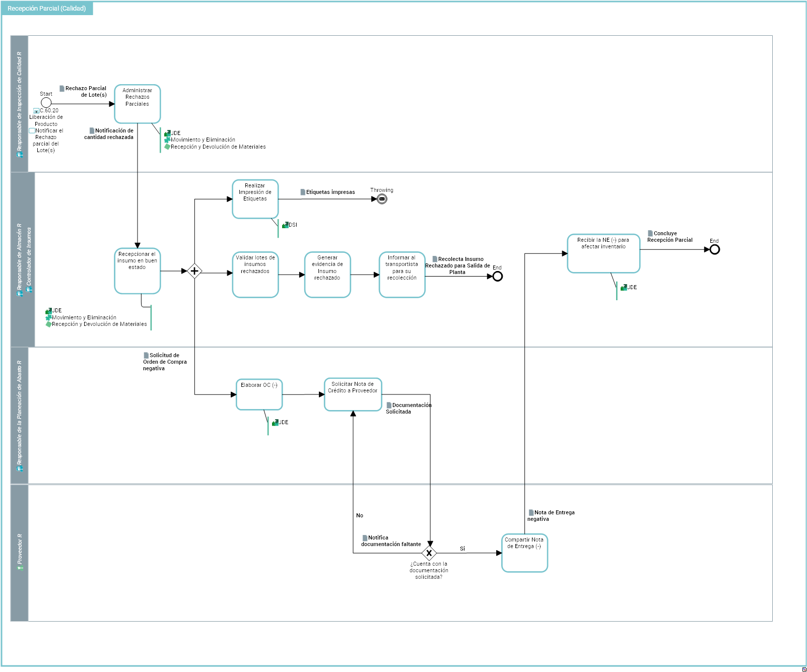Click the JDE system icon under Administrar Rechazos
Viewport: 807px width, 672px height.
(x=167, y=133)
